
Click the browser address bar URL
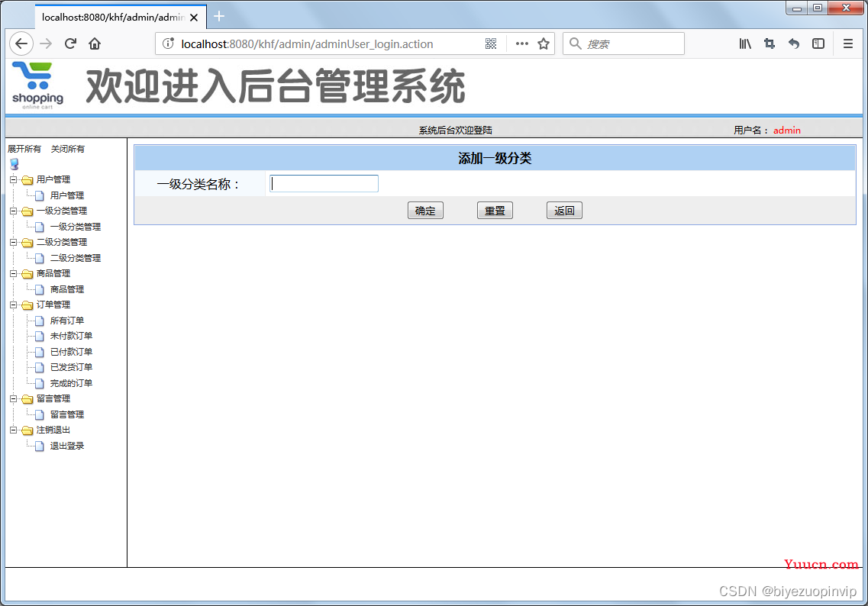307,44
